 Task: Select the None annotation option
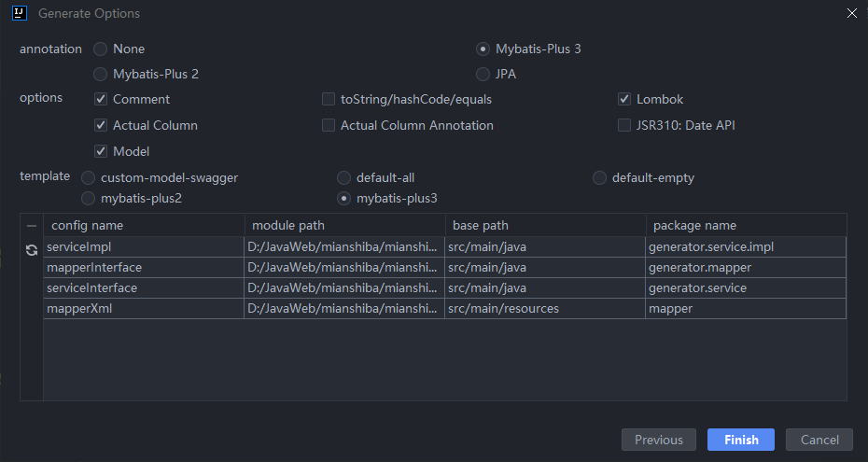click(x=100, y=49)
